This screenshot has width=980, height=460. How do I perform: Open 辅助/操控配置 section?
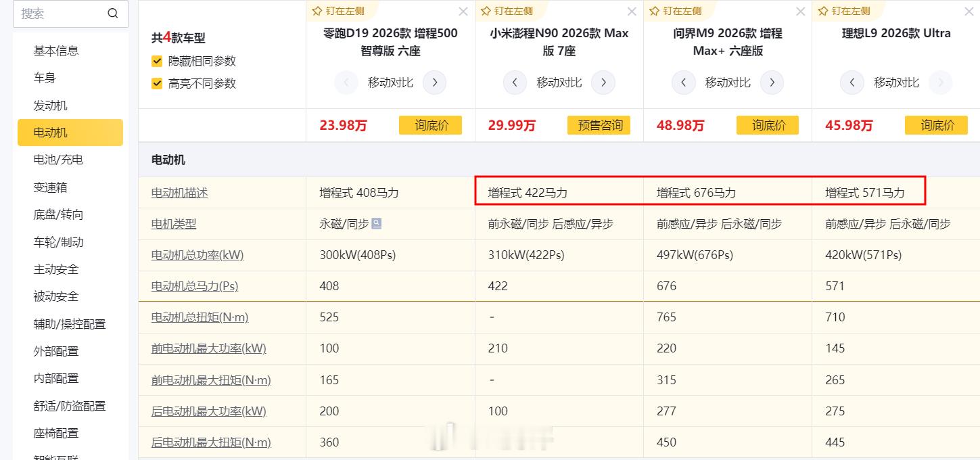click(x=70, y=324)
